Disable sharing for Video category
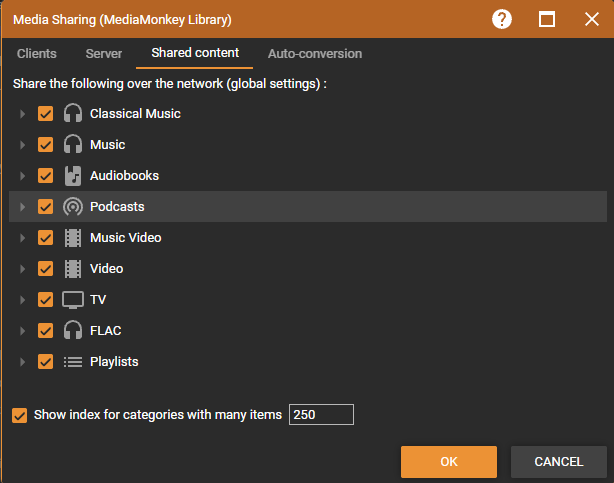 click(x=45, y=269)
